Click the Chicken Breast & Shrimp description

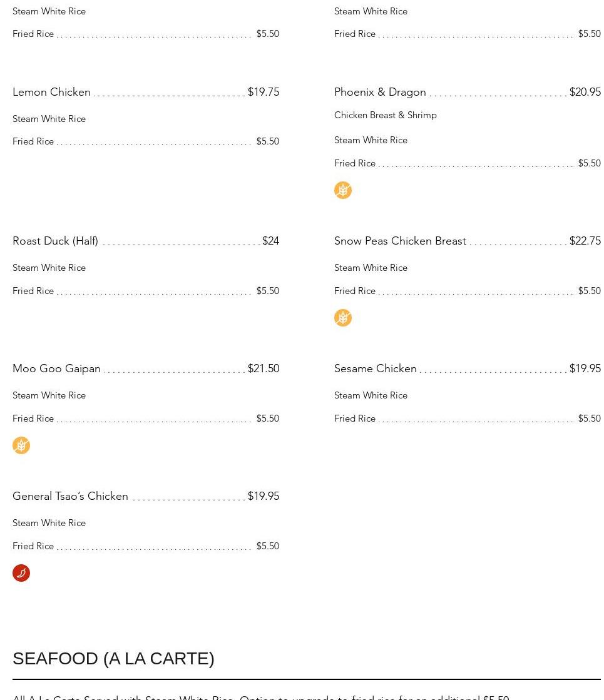(386, 115)
